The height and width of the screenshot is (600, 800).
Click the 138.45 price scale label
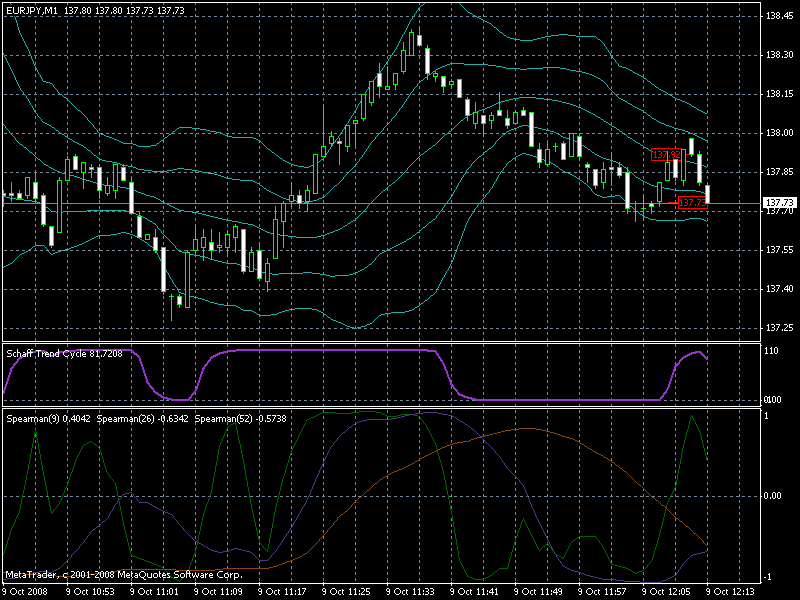[780, 16]
